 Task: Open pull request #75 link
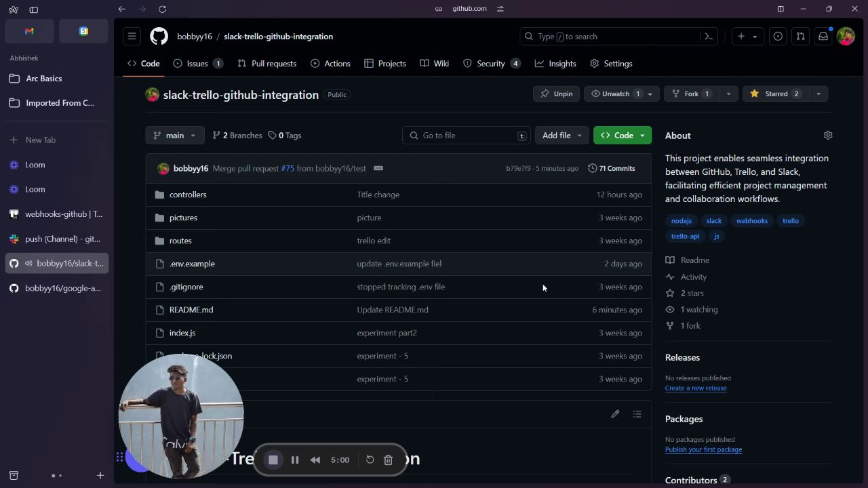click(x=288, y=169)
